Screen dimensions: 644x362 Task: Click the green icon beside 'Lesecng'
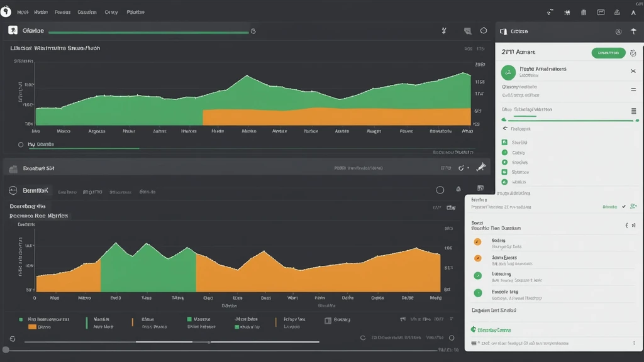[x=478, y=276]
